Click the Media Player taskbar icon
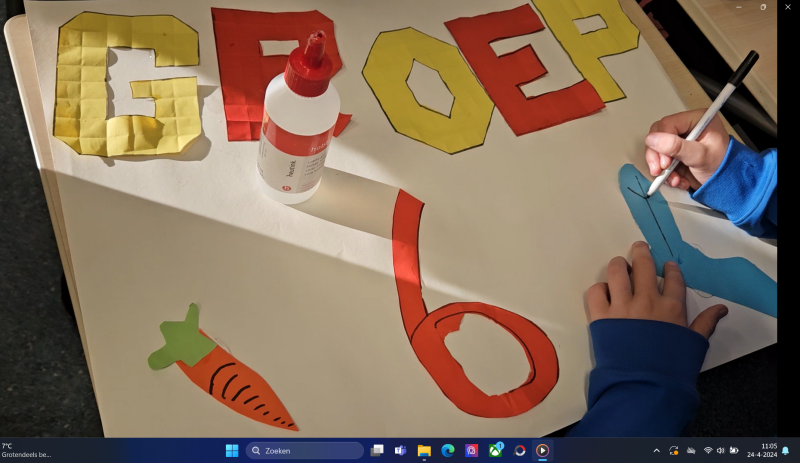Viewport: 800px width, 463px height. 542,451
